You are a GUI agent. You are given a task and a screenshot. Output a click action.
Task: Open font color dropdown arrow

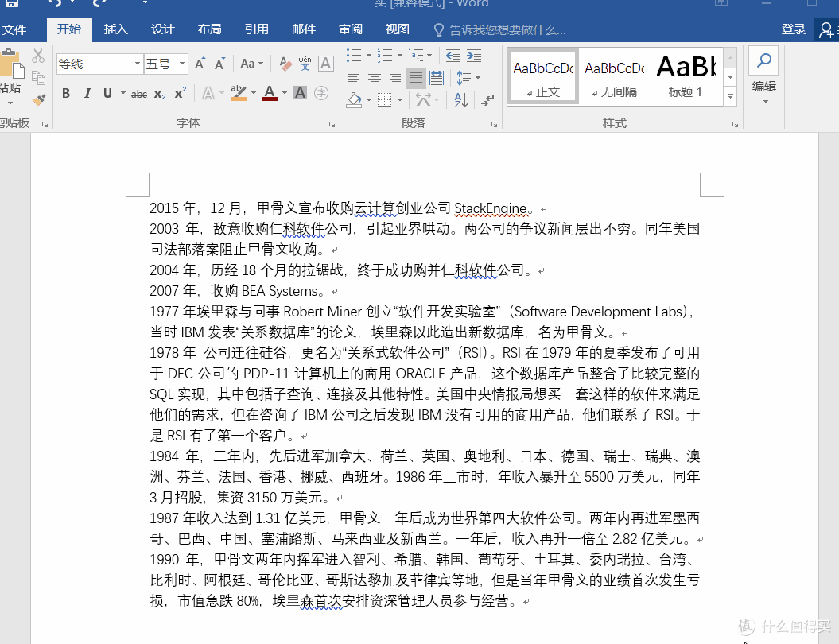pos(285,93)
